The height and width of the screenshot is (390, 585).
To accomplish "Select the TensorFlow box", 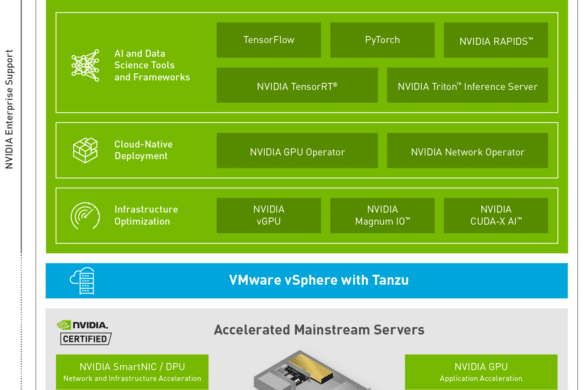I will [269, 40].
